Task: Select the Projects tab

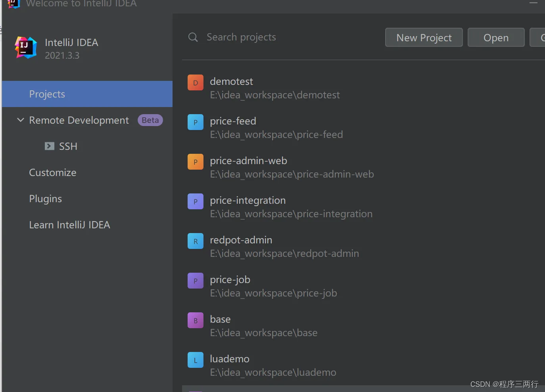Action: click(87, 94)
